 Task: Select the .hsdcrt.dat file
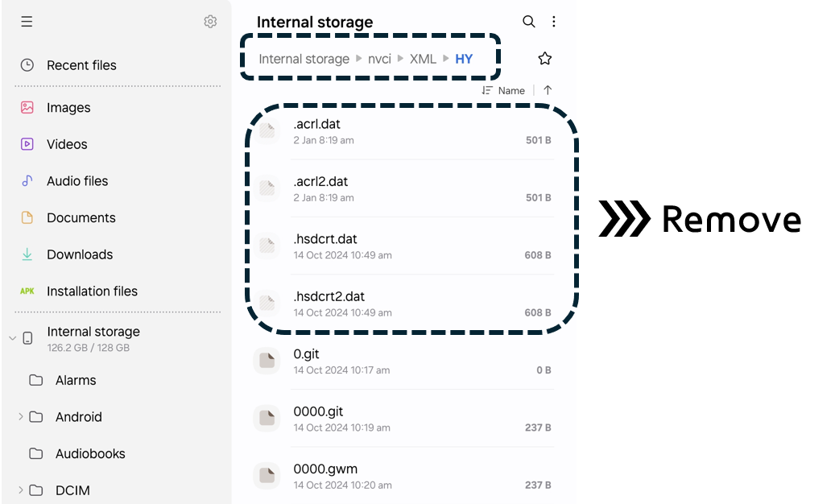click(403, 246)
